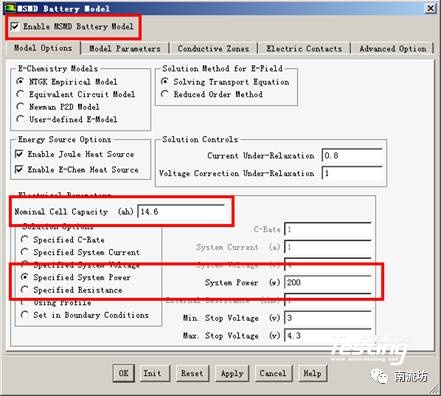This screenshot has height=396, width=441.
Task: Click the Apply button
Action: 232,373
